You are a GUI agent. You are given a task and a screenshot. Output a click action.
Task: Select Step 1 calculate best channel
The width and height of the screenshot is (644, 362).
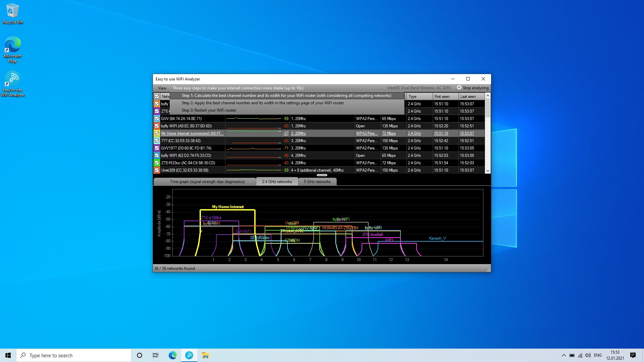pyautogui.click(x=286, y=96)
